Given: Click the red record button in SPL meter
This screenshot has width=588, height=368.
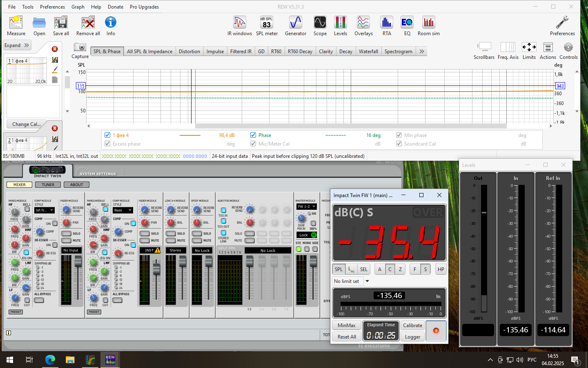Looking at the screenshot, I should [436, 331].
